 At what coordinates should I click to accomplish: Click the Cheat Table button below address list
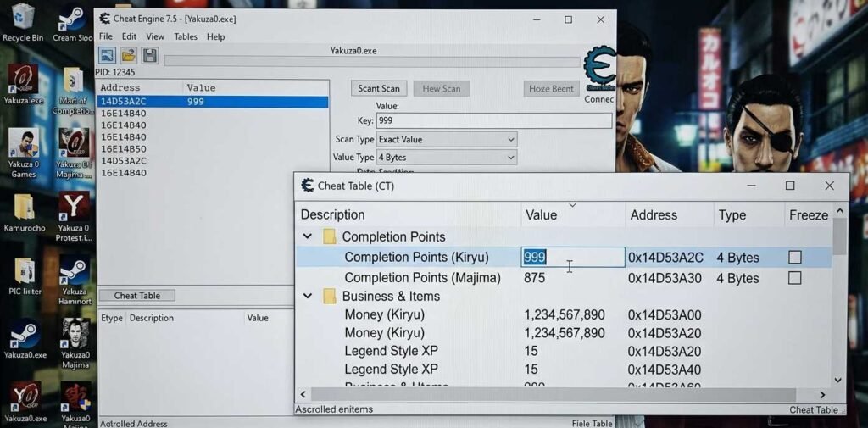coord(136,296)
